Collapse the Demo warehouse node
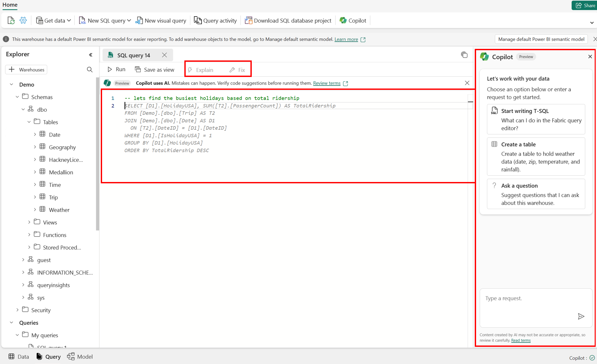The image size is (597, 364). tap(12, 85)
